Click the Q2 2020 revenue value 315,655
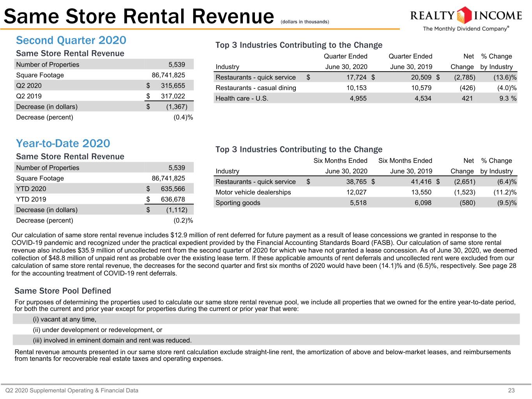 tap(173, 86)
